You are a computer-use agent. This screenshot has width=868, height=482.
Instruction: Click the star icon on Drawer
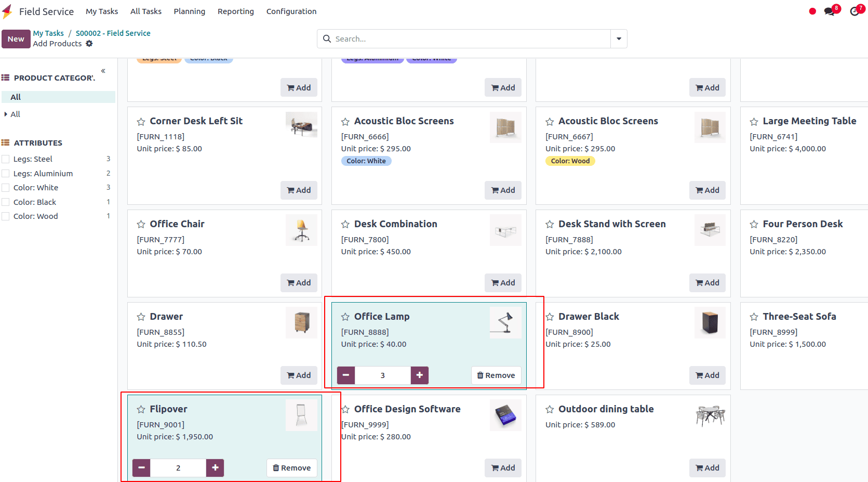click(141, 317)
